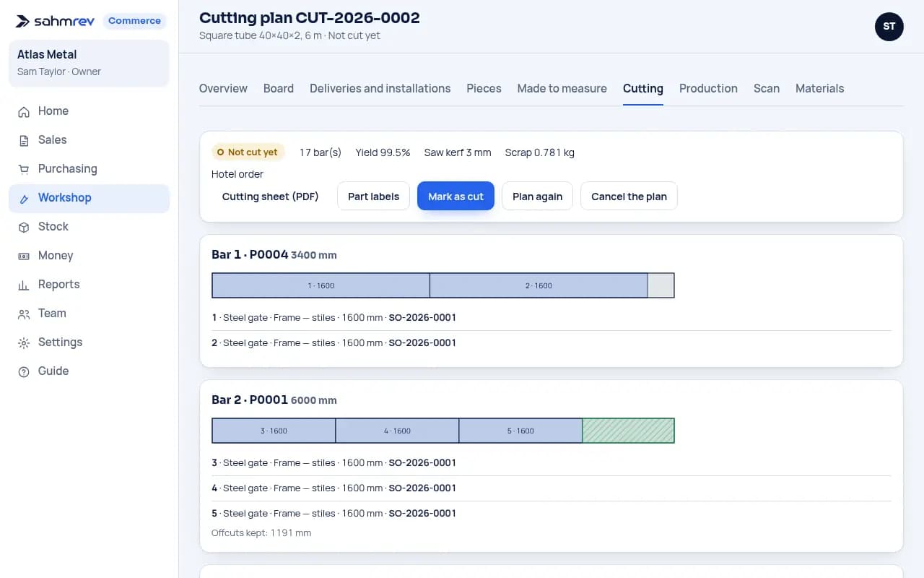Open the Board tab

(x=279, y=88)
